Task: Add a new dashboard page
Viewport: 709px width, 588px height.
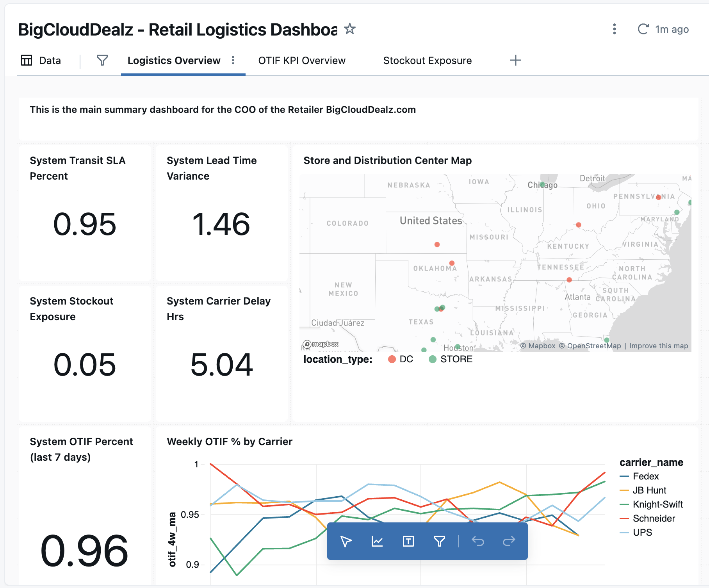Action: click(515, 60)
